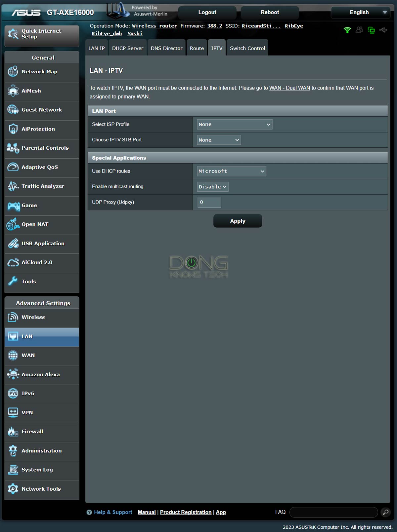Open the Choose IPTV STB Port dropdown
Screen dimensions: 397x532
pos(219,140)
